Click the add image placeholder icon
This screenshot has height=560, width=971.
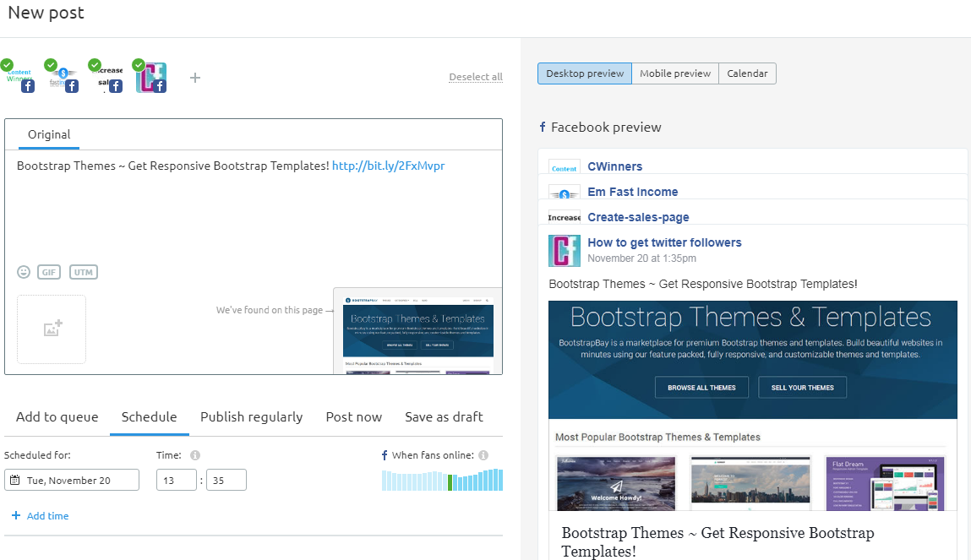point(52,329)
